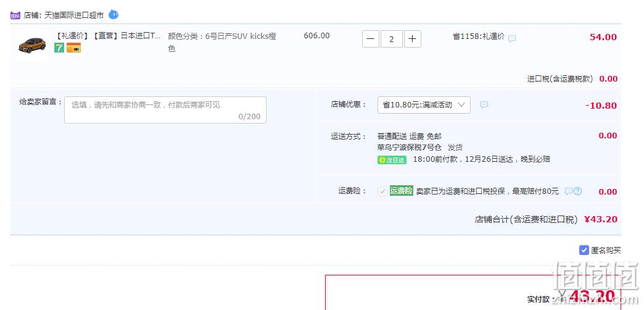Screen dimensions: 644x310
Task: Click the 天猫国际进口超市 store name
Action: point(74,15)
